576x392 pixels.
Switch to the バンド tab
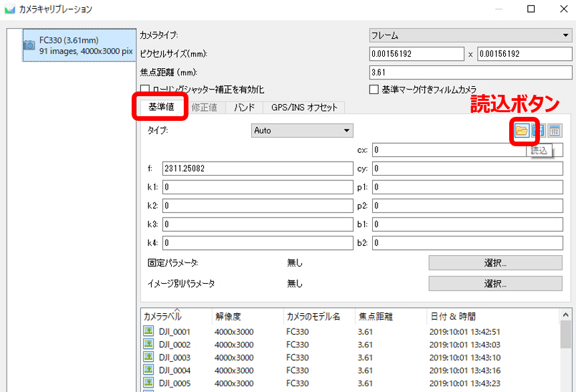pyautogui.click(x=245, y=108)
